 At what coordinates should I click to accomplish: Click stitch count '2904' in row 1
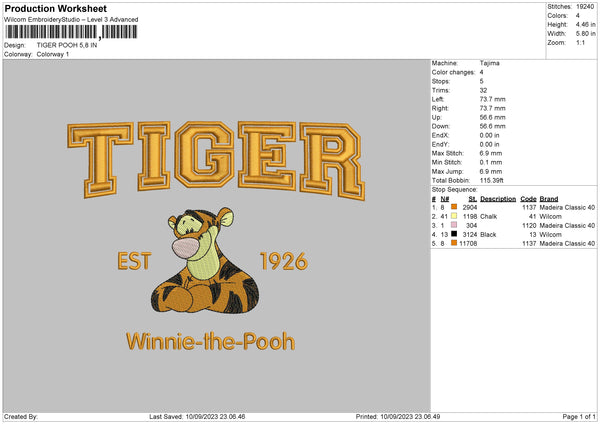point(470,207)
